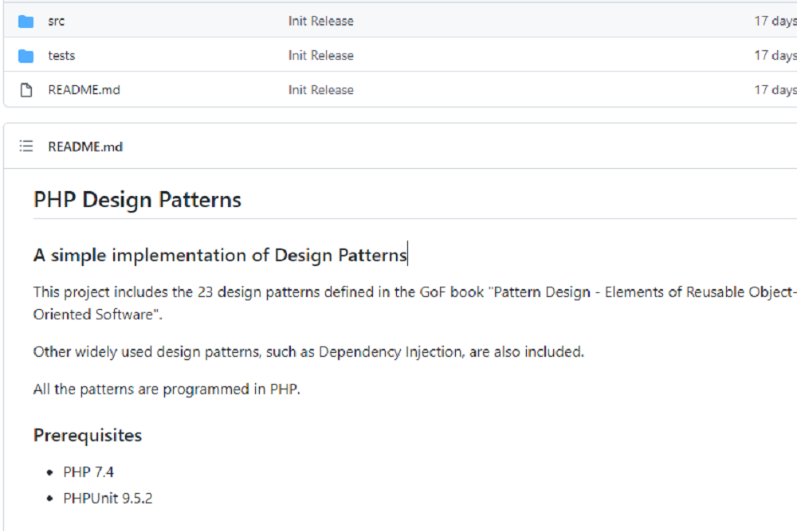The image size is (797, 532).
Task: Click the tests folder icon
Action: (26, 56)
